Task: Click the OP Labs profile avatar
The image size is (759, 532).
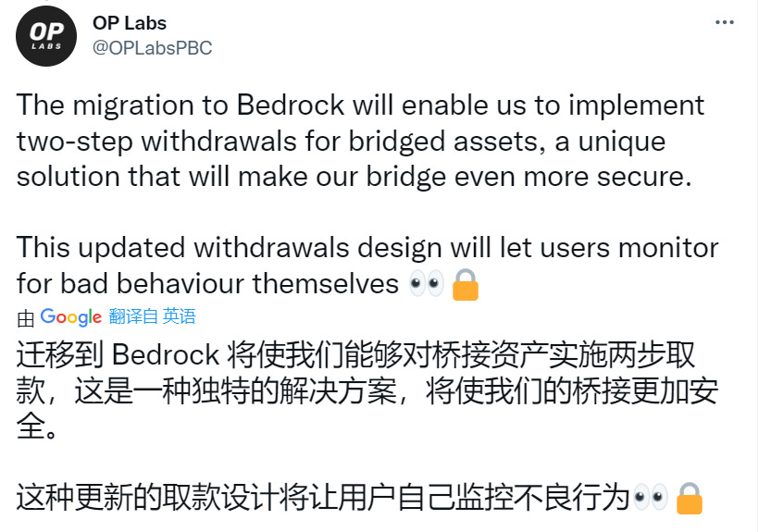Action: [x=46, y=36]
